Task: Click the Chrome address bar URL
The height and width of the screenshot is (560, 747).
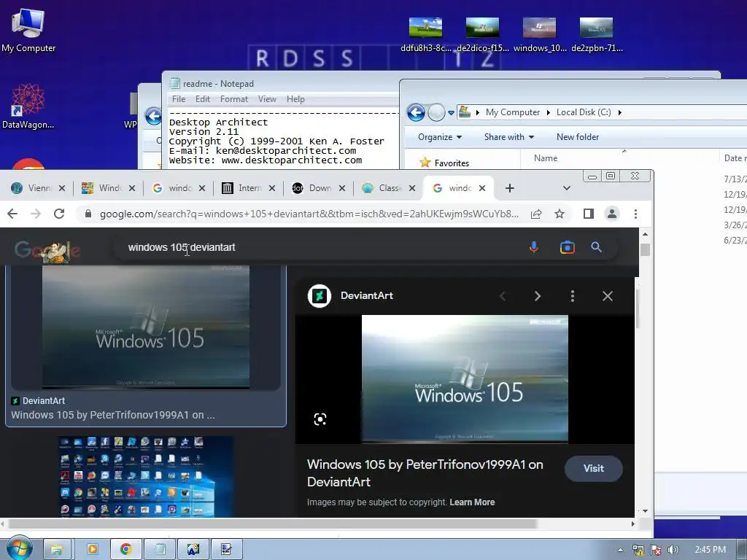Action: pos(309,214)
